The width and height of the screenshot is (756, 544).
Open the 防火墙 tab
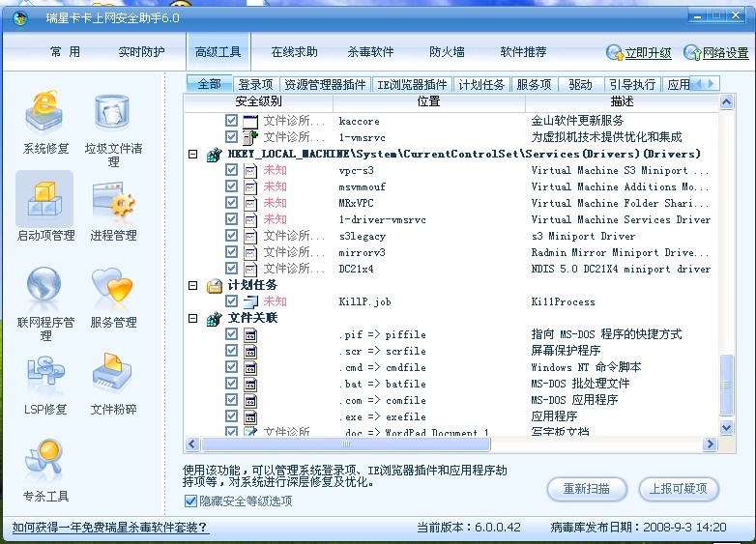click(447, 52)
